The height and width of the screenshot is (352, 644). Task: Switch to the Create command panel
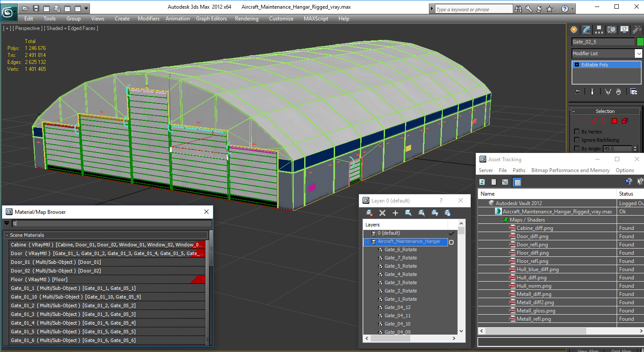pyautogui.click(x=574, y=30)
